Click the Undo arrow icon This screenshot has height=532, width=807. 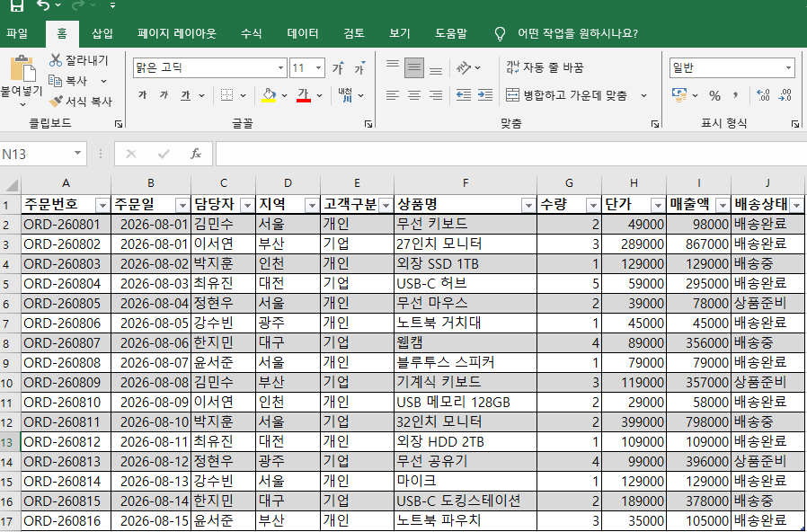point(43,5)
